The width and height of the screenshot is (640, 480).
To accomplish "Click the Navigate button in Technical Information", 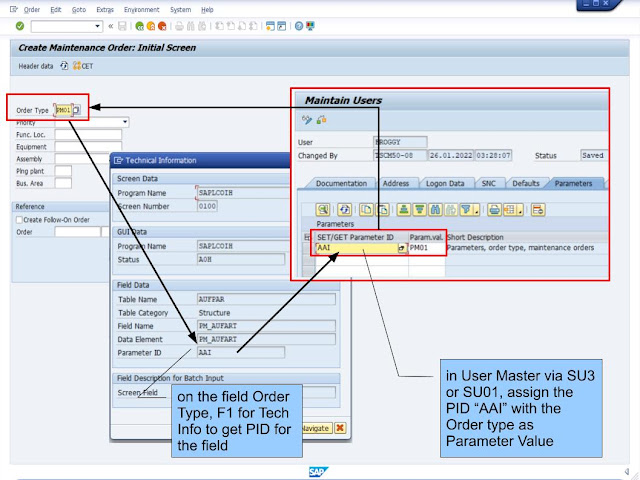I will [316, 428].
